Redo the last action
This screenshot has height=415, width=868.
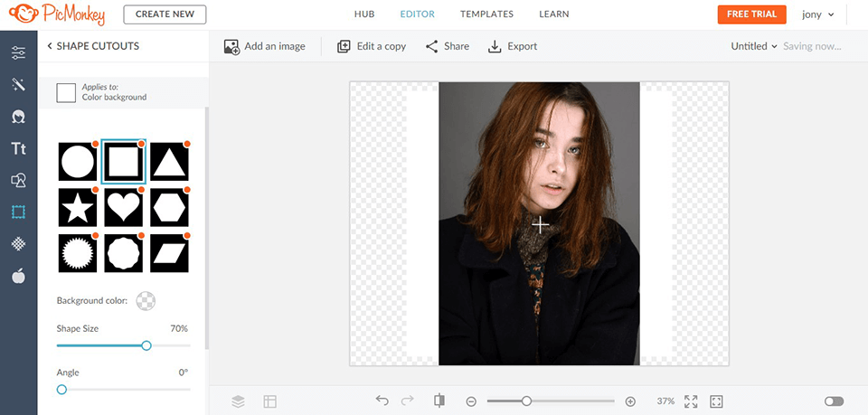[x=408, y=400]
